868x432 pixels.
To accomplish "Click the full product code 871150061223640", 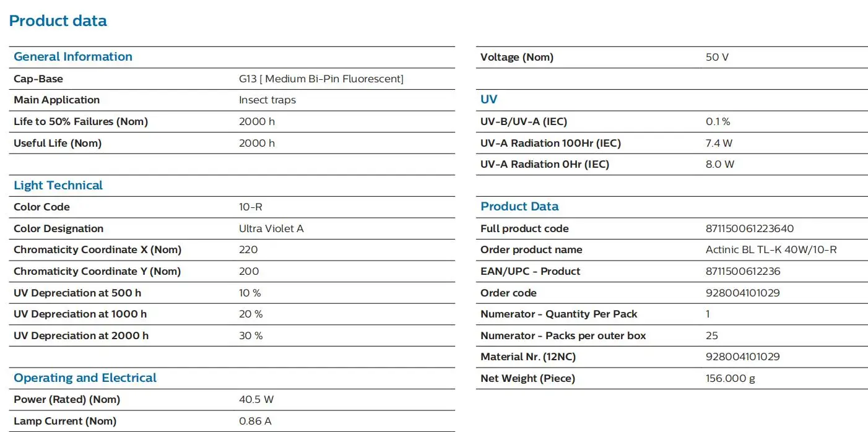I will [x=750, y=228].
